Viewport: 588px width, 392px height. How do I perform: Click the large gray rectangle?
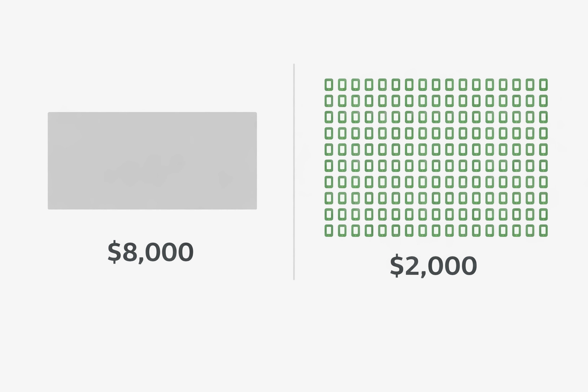pos(152,161)
